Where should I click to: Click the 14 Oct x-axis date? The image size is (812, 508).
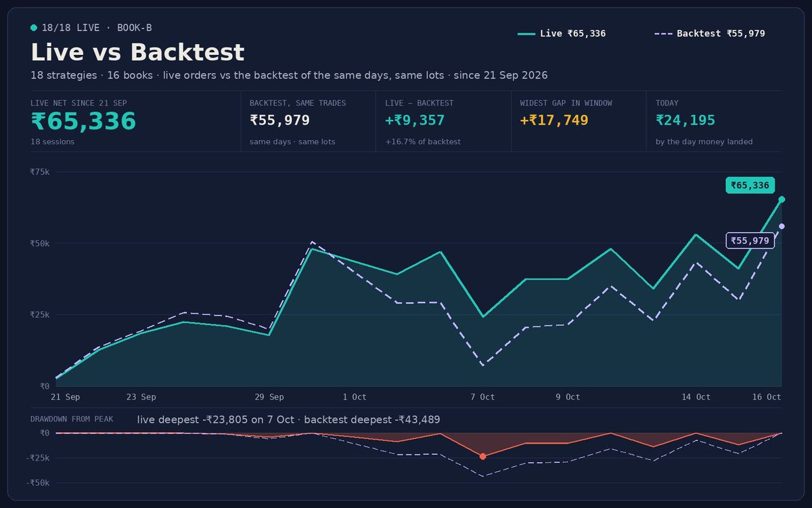pos(696,397)
